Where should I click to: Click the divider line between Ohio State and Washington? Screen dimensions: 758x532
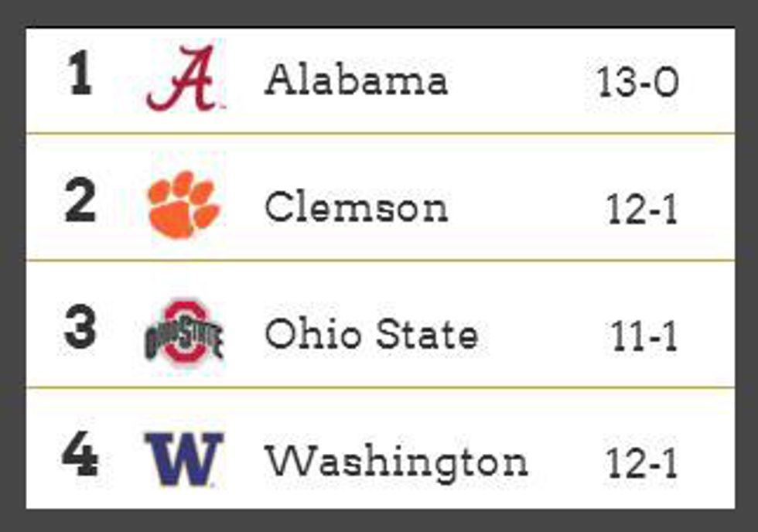379,387
